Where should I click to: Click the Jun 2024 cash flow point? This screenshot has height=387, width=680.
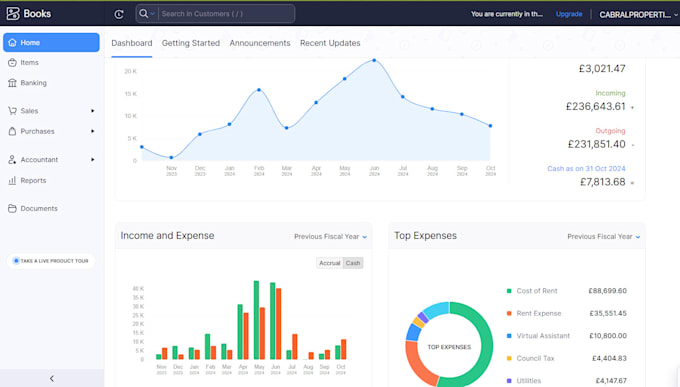click(x=374, y=60)
